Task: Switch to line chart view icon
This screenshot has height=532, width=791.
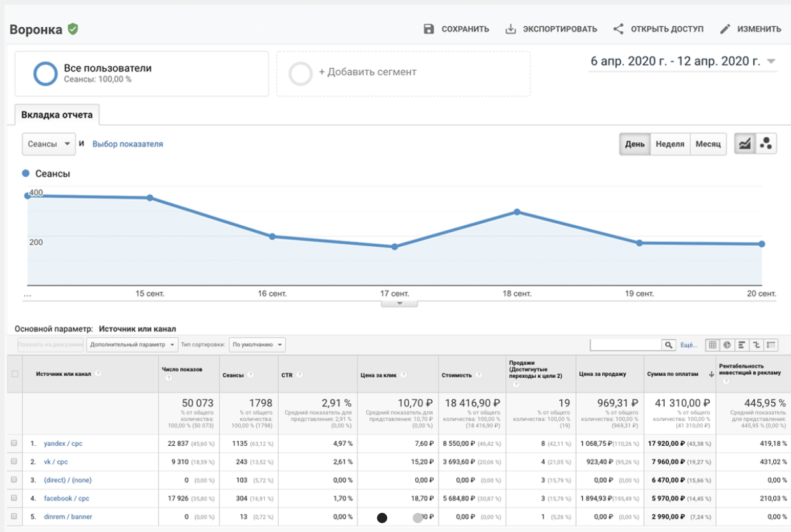Action: point(744,144)
